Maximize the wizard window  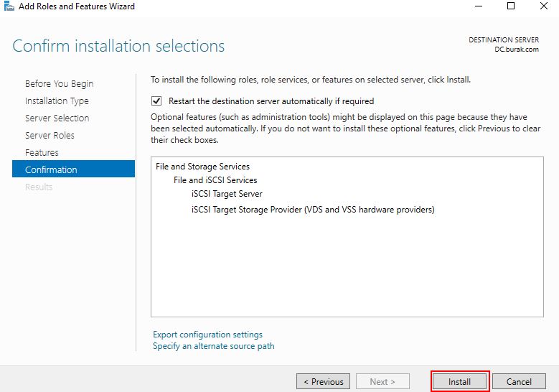[510, 6]
